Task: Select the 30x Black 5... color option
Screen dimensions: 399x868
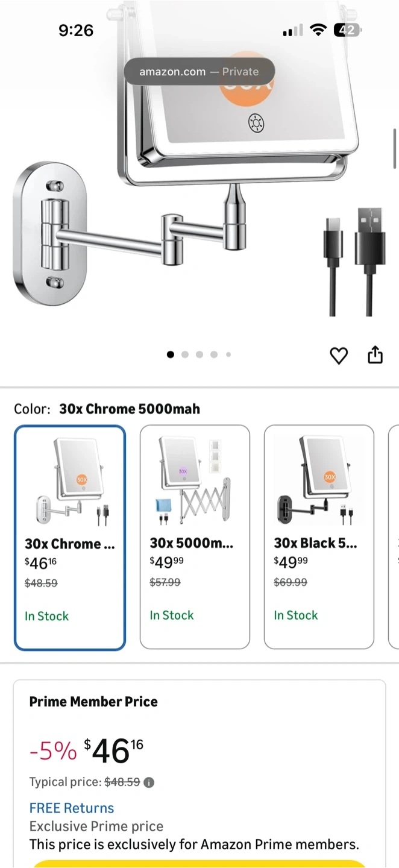Action: (x=319, y=537)
